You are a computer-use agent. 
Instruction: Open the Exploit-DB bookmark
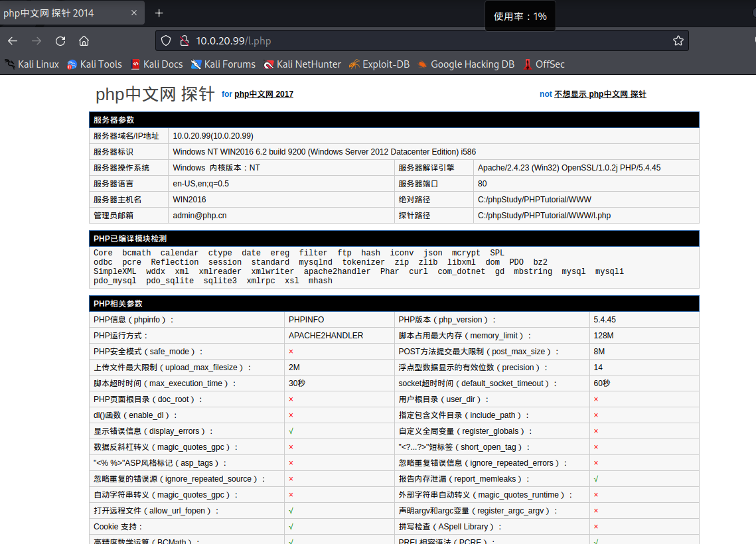[379, 64]
